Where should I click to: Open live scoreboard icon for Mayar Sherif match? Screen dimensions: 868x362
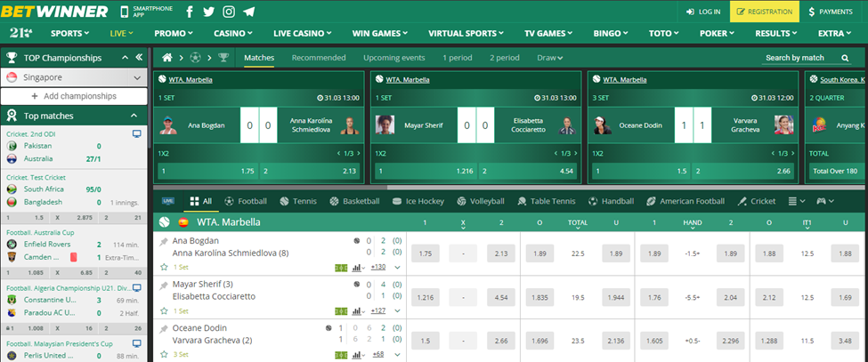point(341,311)
